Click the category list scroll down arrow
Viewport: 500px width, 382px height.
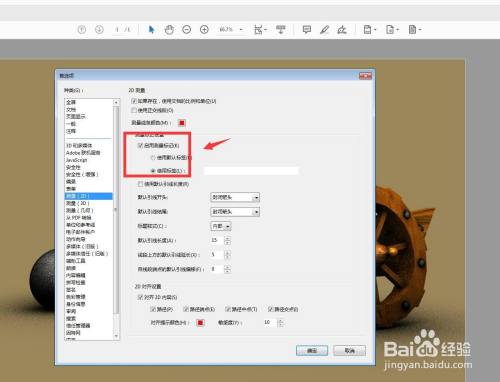click(x=116, y=336)
